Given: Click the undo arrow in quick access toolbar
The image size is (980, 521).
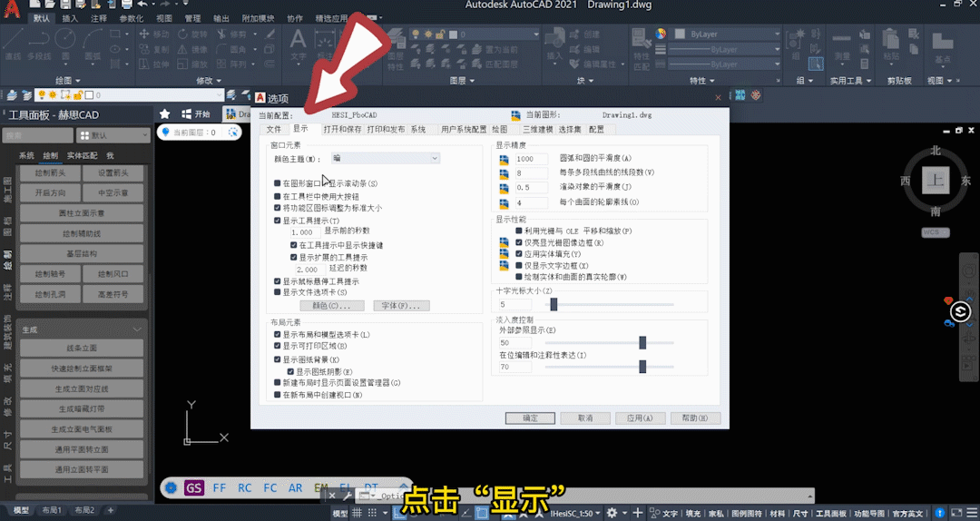Looking at the screenshot, I should (x=142, y=5).
